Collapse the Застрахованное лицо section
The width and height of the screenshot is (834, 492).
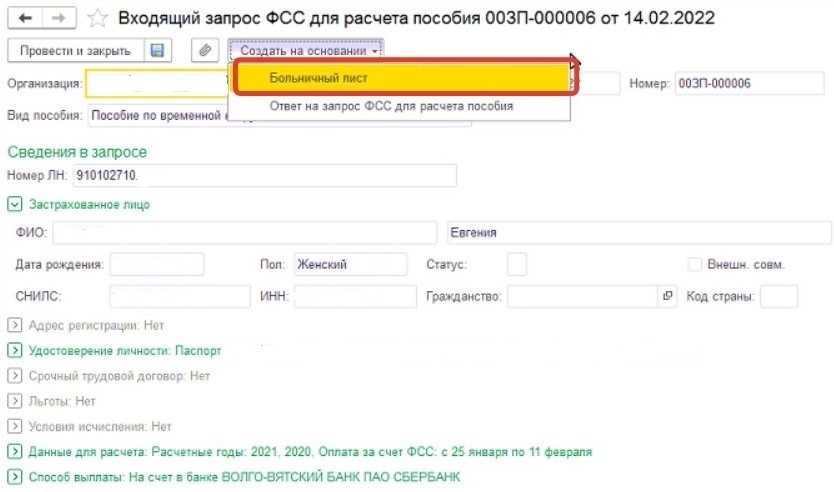(x=14, y=204)
